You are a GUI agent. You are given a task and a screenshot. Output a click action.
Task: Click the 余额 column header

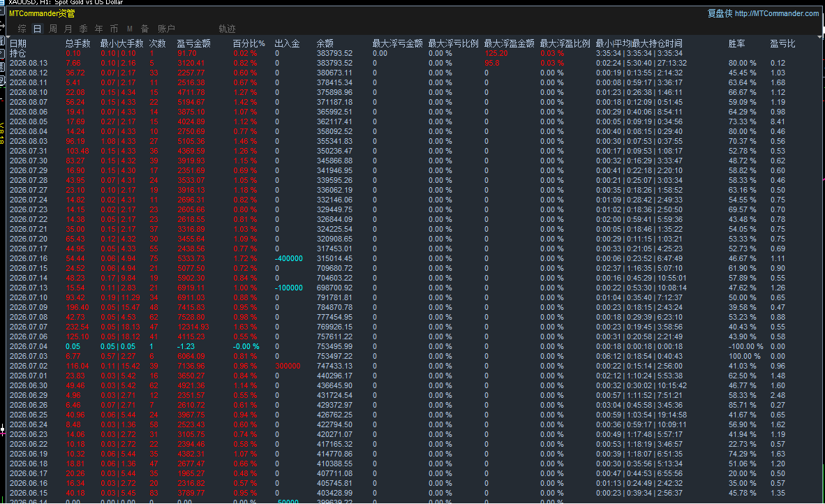pyautogui.click(x=325, y=44)
